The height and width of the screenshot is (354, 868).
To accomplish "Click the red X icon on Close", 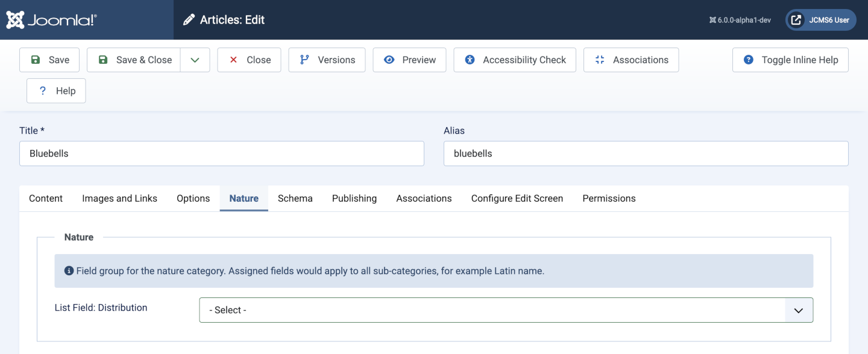I will (233, 60).
